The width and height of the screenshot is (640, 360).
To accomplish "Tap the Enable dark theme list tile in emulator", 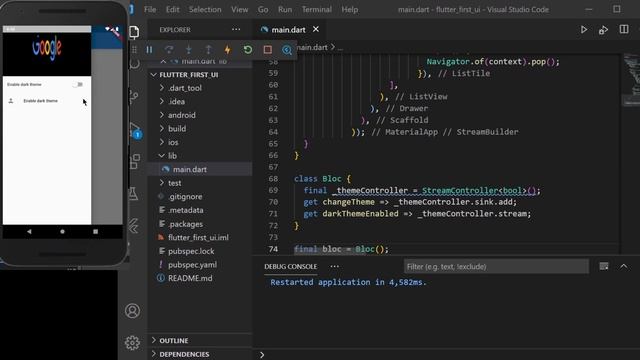I will pyautogui.click(x=47, y=101).
